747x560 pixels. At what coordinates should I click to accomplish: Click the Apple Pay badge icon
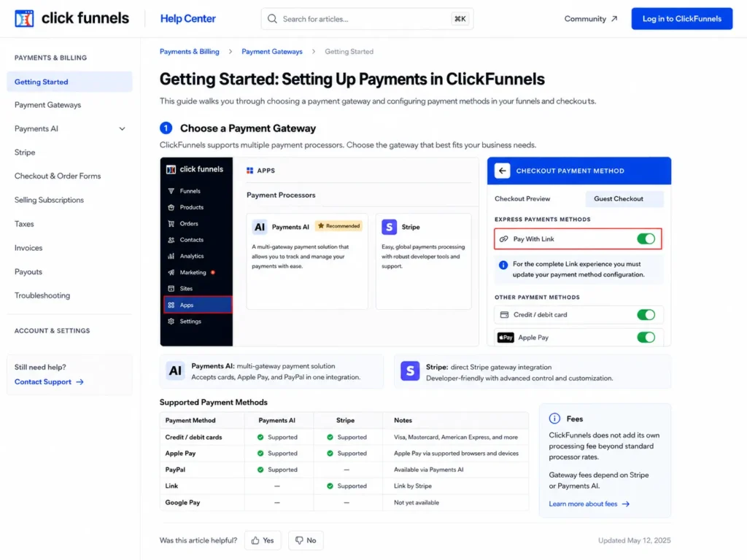coord(506,338)
